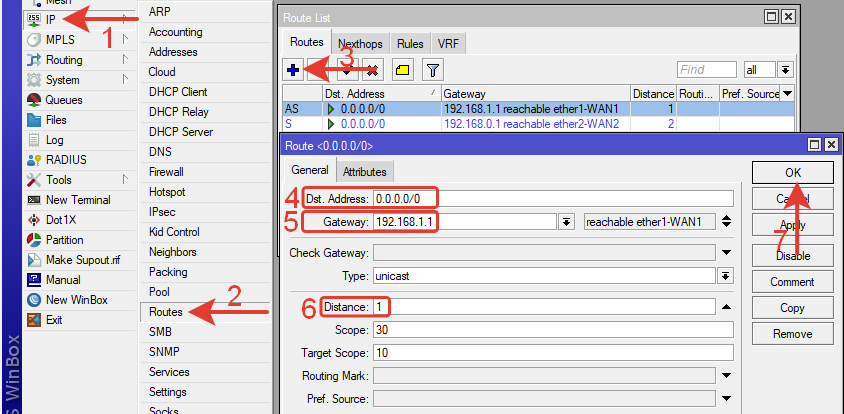This screenshot has width=844, height=414.
Task: Collapse the Distance field arrow
Action: tap(726, 307)
